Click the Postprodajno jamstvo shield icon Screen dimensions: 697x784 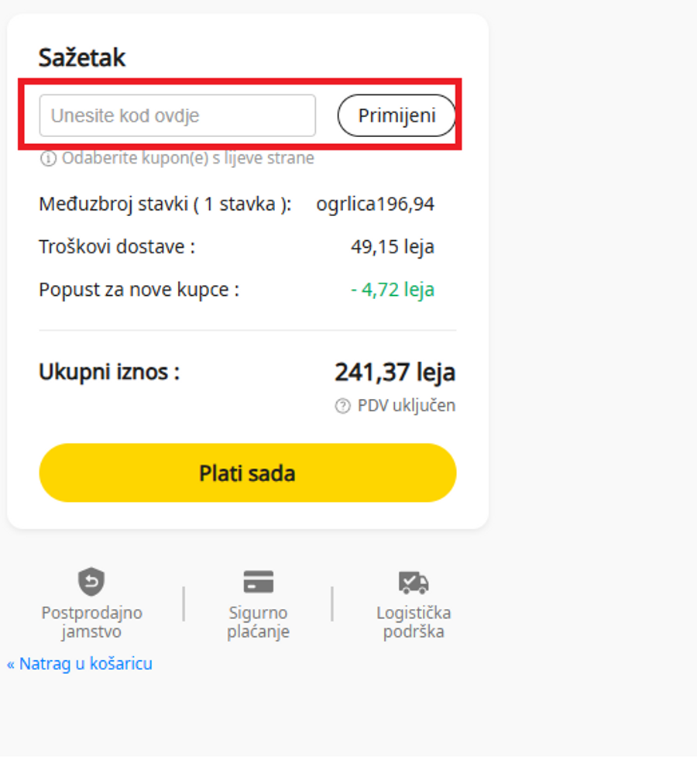pos(92,582)
